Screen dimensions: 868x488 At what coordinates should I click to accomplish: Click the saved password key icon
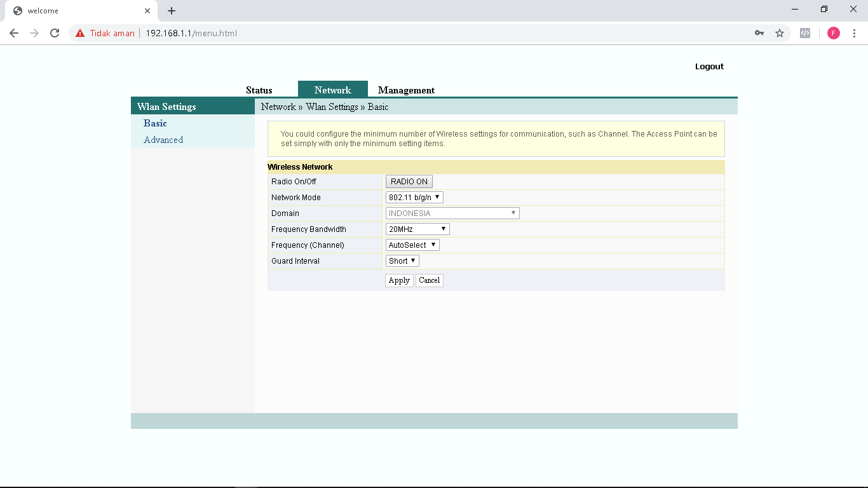pos(759,33)
